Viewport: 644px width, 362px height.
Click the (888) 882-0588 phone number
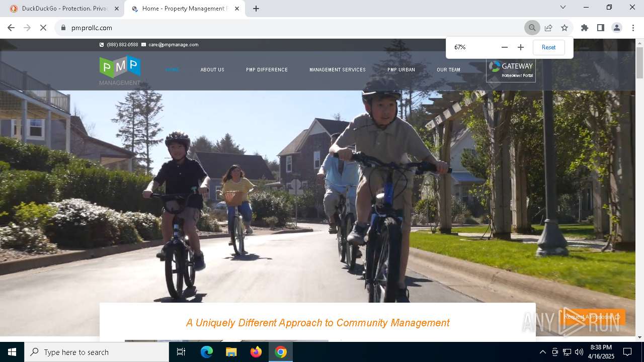click(x=122, y=45)
